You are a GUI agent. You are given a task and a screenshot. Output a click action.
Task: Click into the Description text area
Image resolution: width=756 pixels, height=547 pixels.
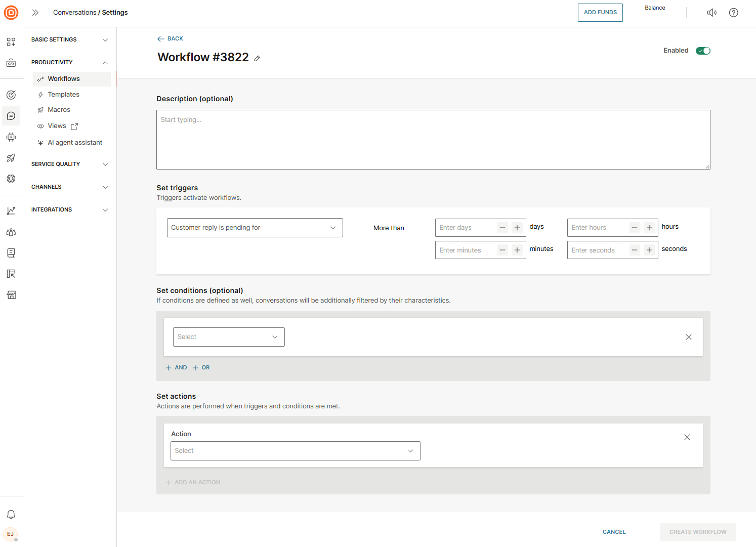point(433,140)
